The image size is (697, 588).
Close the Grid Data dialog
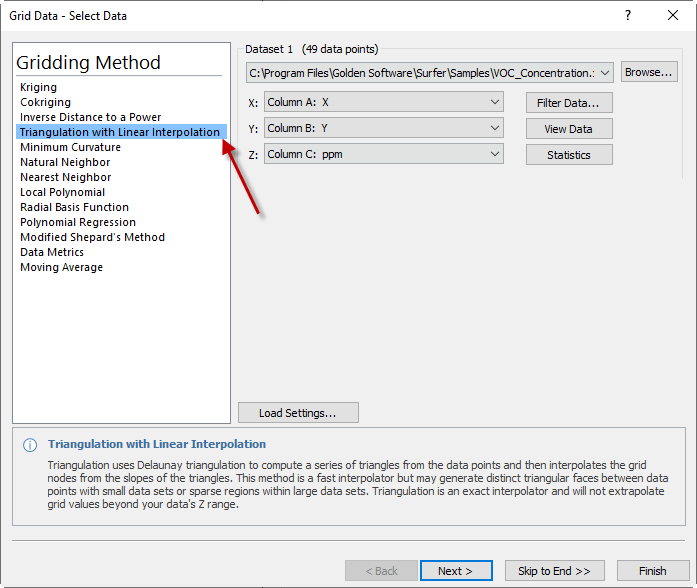point(673,16)
